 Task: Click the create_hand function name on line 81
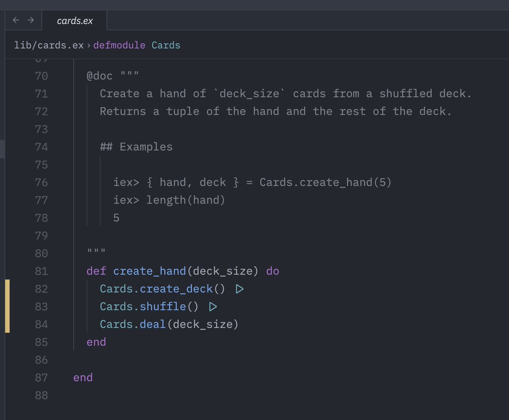click(150, 271)
